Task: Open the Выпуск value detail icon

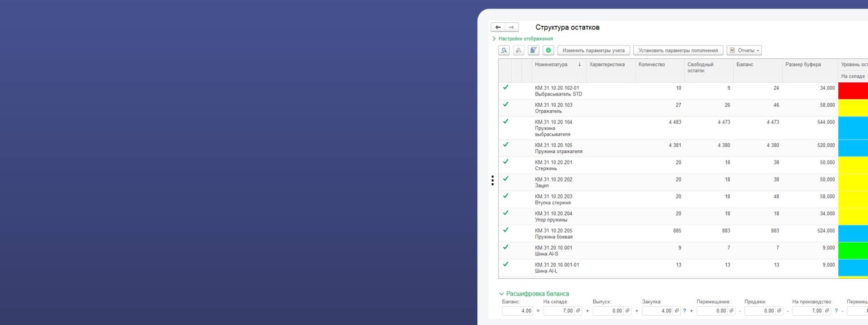Action: point(628,311)
